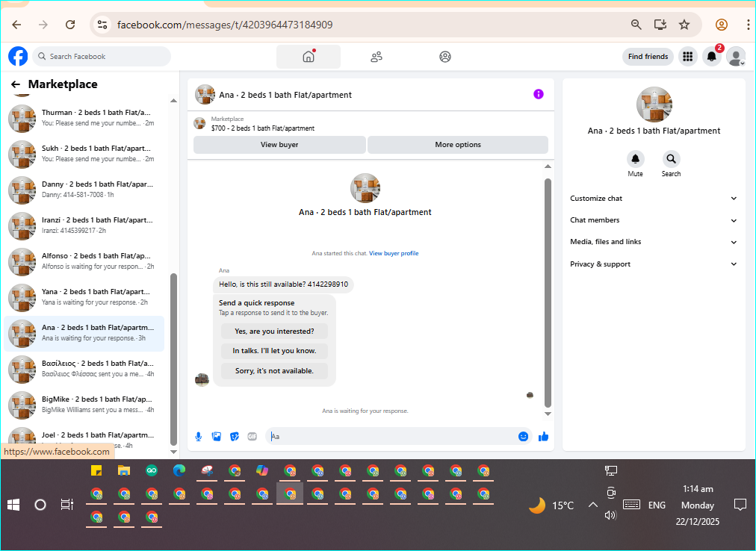The image size is (756, 551).
Task: Open the conversation information icon
Action: coord(539,94)
